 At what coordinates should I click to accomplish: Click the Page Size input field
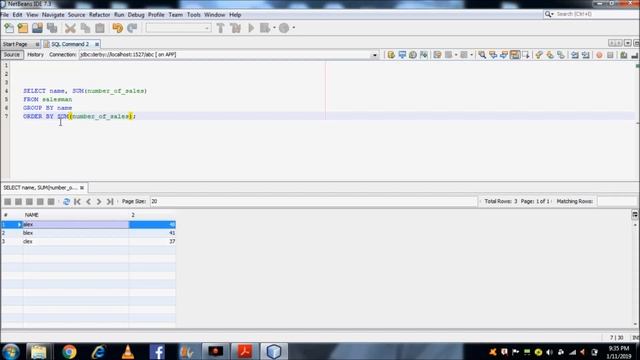pos(313,202)
